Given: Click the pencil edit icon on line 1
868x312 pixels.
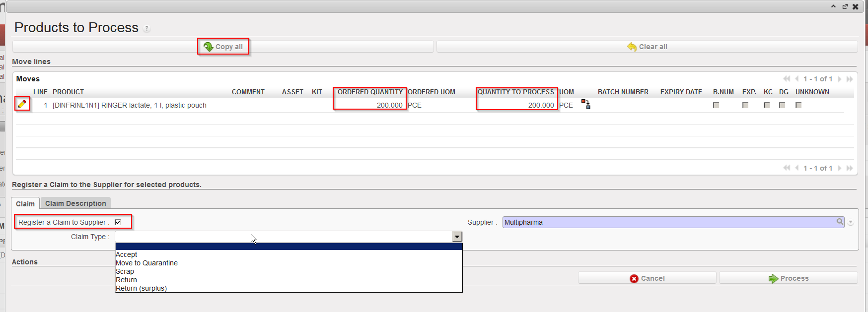Looking at the screenshot, I should click(22, 104).
